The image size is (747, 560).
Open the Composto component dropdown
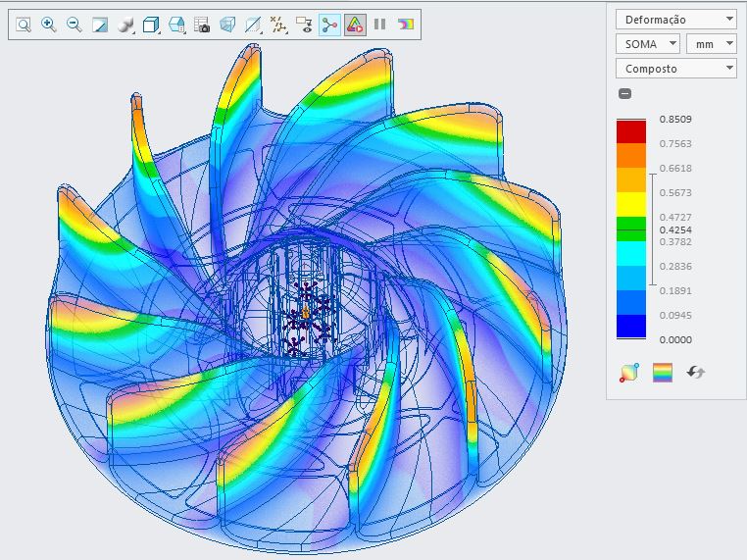click(x=675, y=69)
